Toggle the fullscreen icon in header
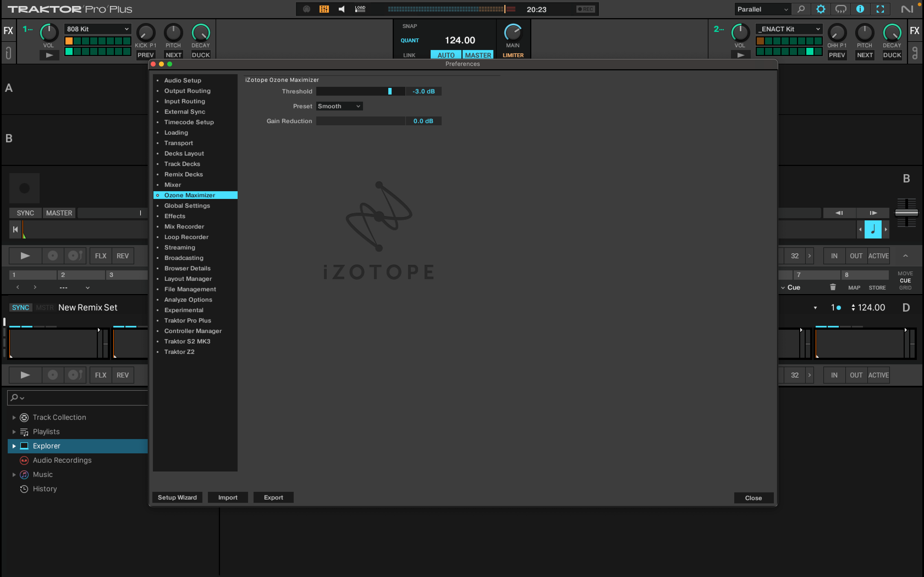 click(880, 9)
